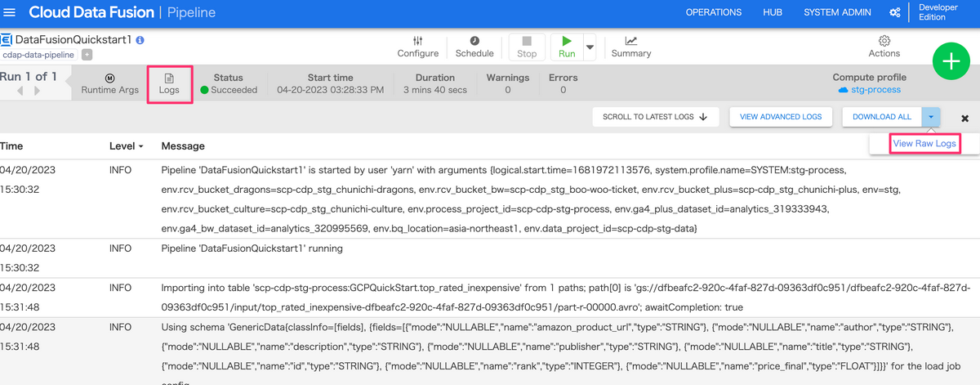Screen dimensions: 980x385
Task: Click the Developer Edition label
Action: tap(938, 12)
